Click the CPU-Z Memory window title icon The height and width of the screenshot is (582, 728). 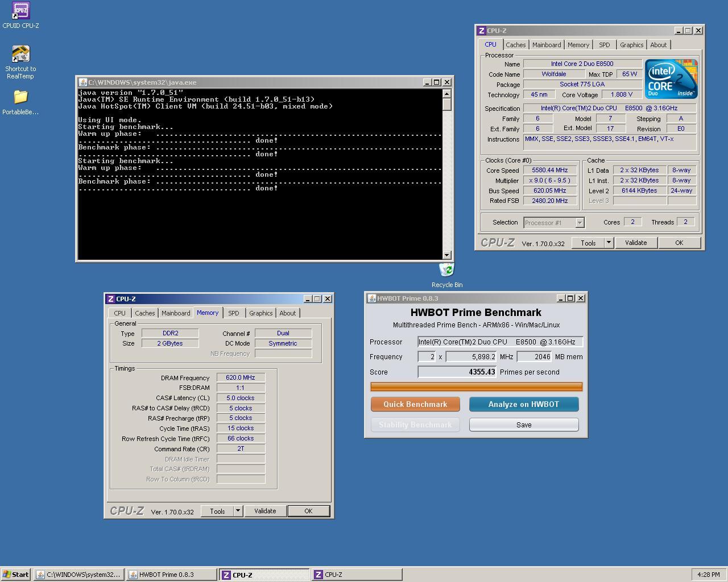(111, 299)
